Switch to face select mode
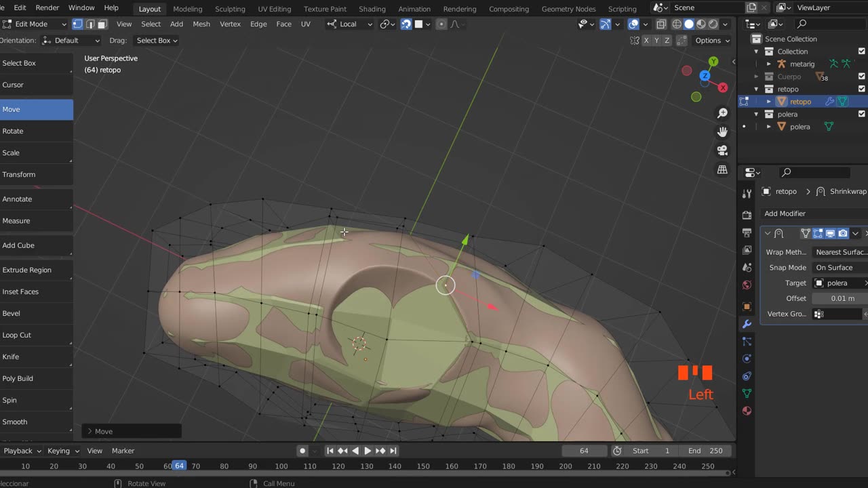 [102, 24]
